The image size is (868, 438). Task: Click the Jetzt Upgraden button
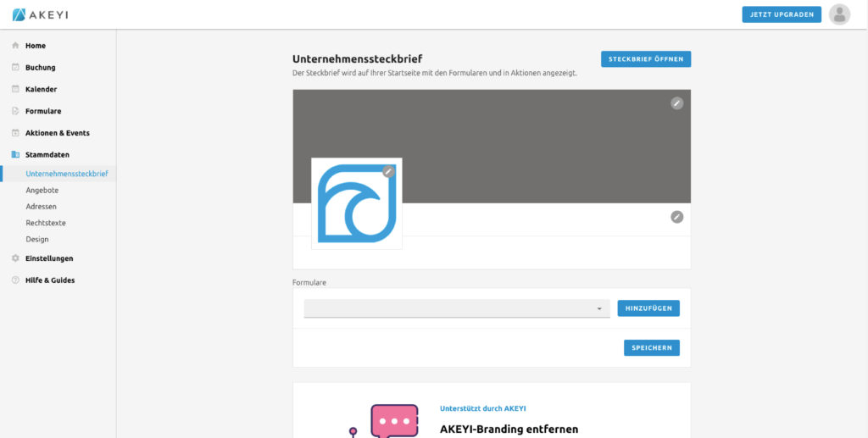(x=782, y=14)
